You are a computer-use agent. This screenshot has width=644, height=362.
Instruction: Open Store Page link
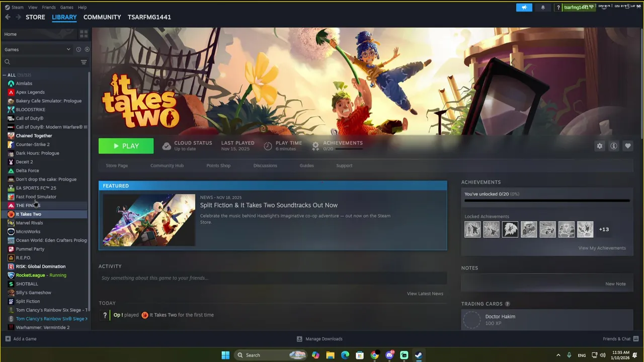[x=117, y=165]
